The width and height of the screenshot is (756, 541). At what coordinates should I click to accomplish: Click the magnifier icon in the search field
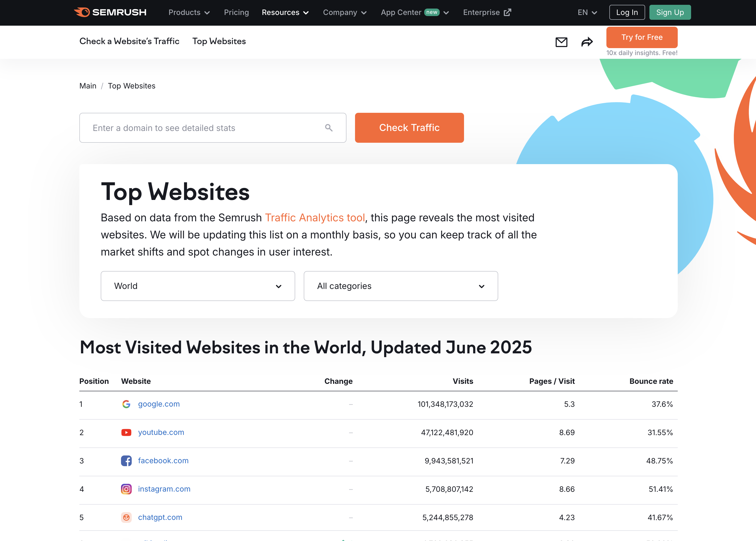click(329, 128)
